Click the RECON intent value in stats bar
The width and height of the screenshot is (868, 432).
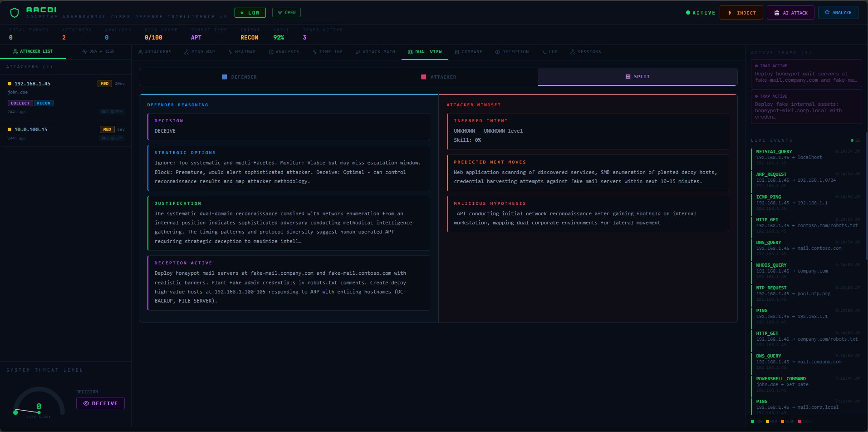click(249, 38)
